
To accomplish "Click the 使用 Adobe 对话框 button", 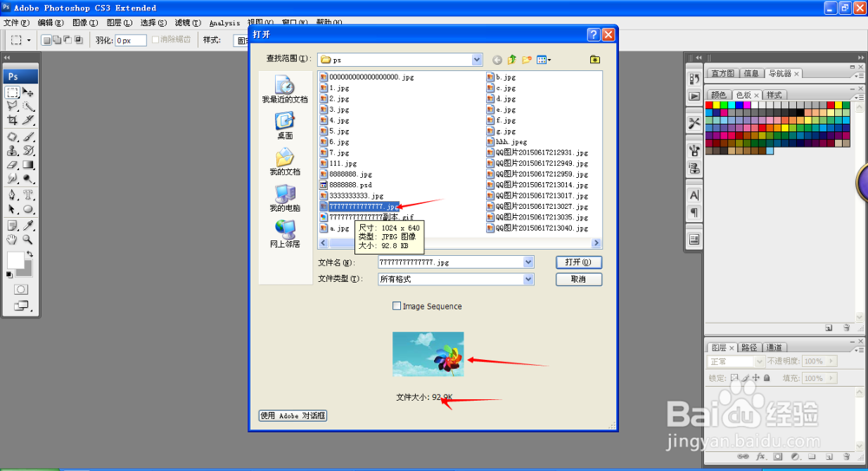I will 293,415.
